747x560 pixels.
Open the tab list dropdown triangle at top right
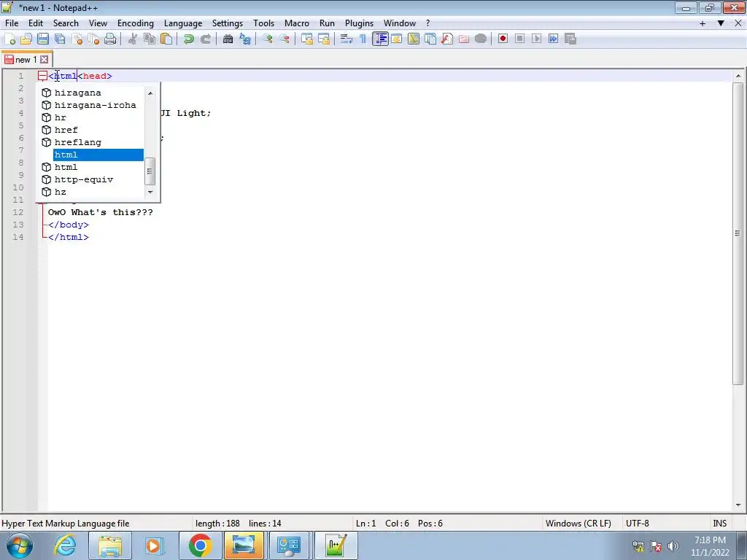coord(721,23)
